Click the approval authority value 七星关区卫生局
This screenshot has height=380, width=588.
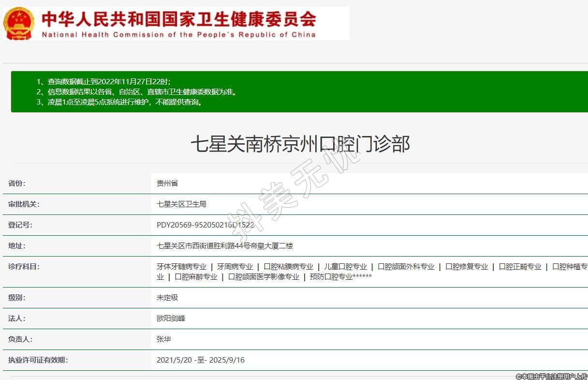181,204
